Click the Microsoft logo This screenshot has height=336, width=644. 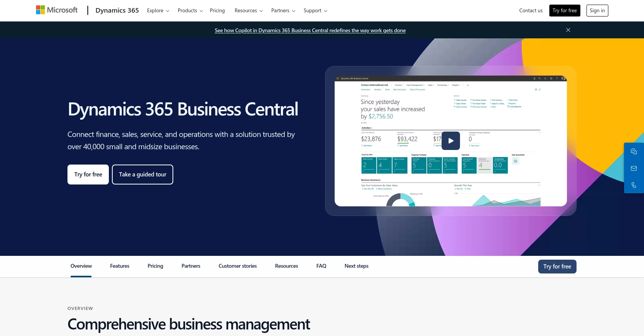coord(57,10)
